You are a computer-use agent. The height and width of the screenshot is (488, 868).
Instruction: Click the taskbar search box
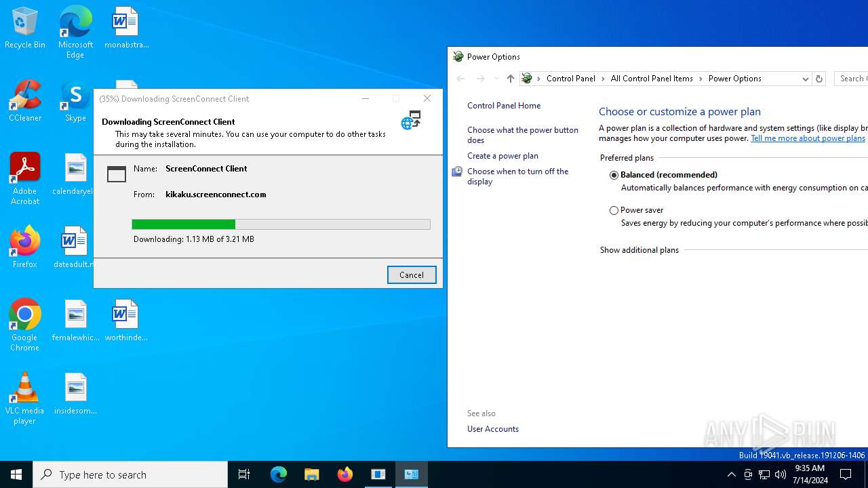[130, 474]
